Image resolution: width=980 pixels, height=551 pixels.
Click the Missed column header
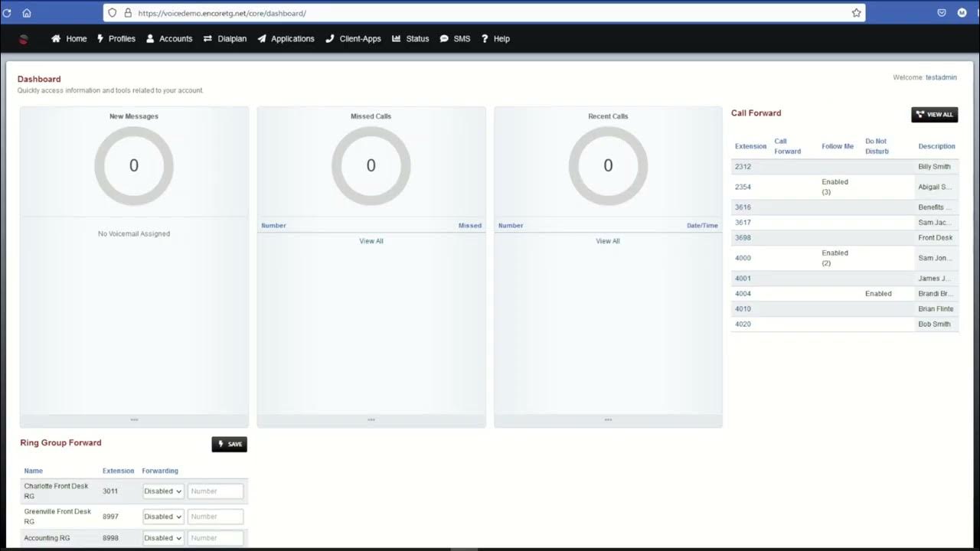pos(470,226)
